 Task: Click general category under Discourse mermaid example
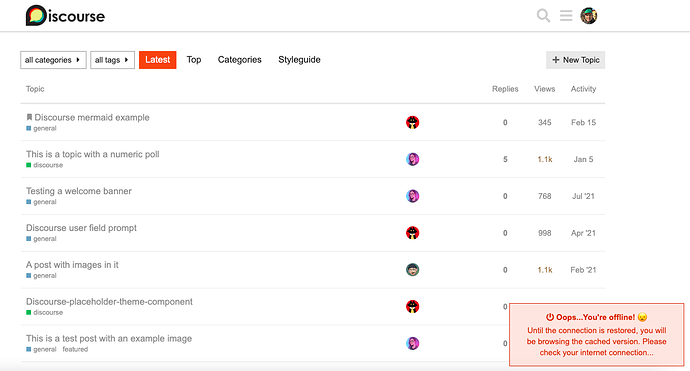[x=41, y=129]
